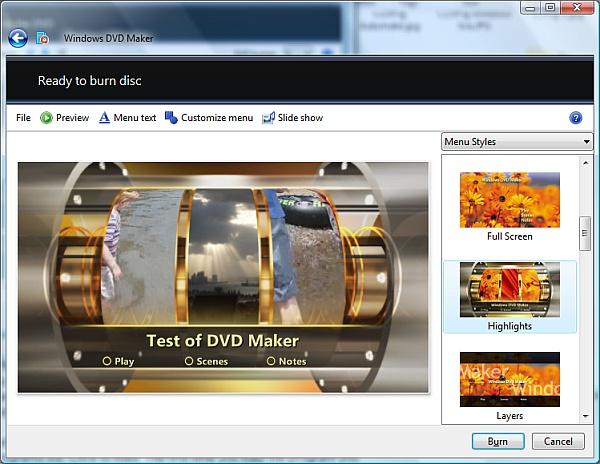Screen dimensions: 600x464
Task: Select the Layers menu style thumbnail
Action: click(x=510, y=379)
